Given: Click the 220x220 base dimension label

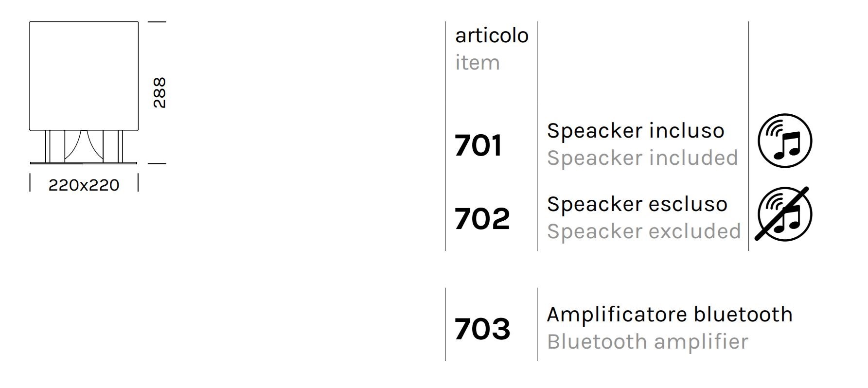Looking at the screenshot, I should point(84,185).
